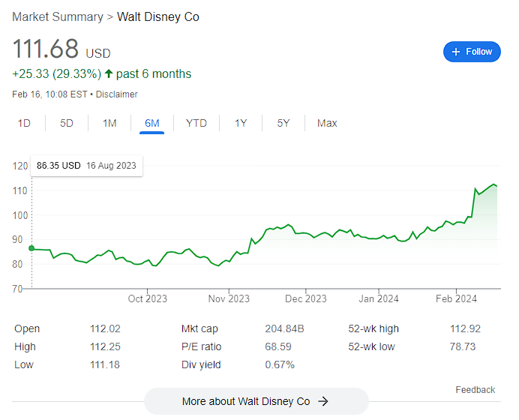Click the 52-wk high label

click(x=373, y=328)
